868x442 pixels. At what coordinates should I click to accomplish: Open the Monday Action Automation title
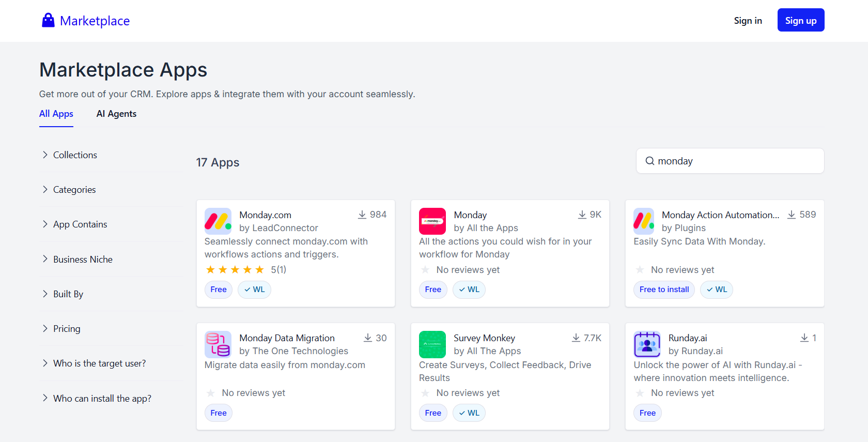(x=720, y=215)
